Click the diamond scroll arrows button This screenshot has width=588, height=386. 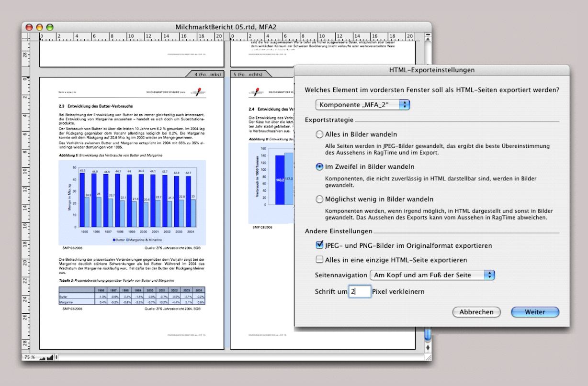(428, 347)
